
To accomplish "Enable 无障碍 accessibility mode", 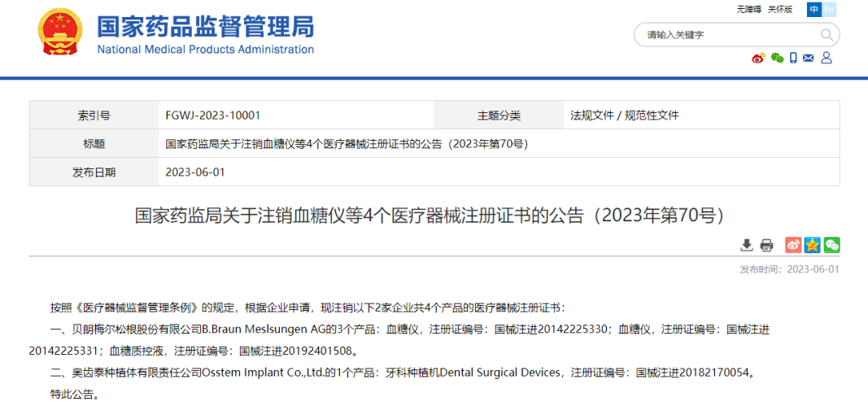I will coord(748,10).
